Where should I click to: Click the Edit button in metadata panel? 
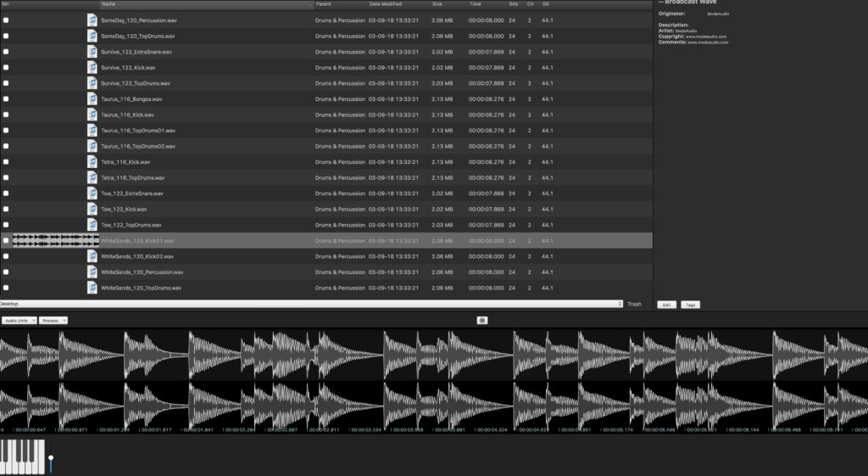666,305
